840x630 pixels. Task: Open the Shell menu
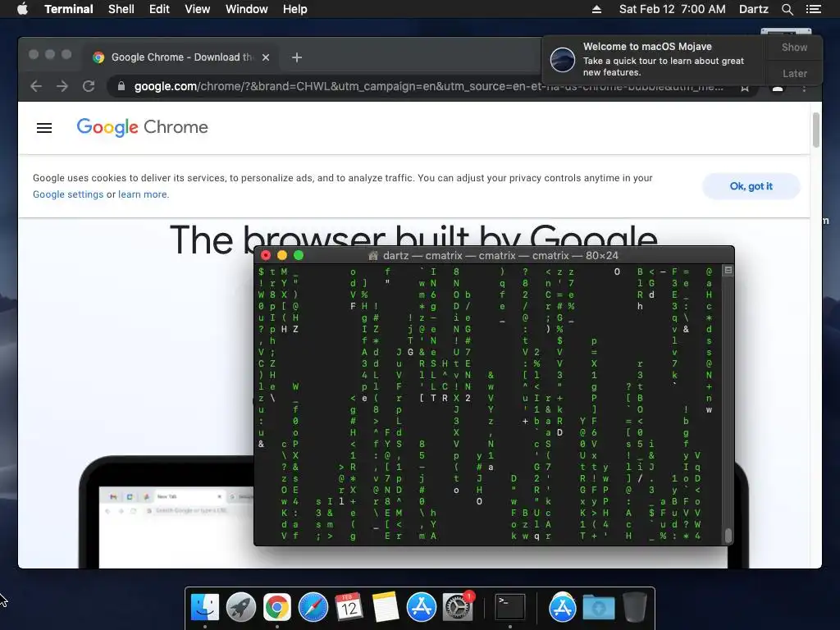click(x=121, y=9)
